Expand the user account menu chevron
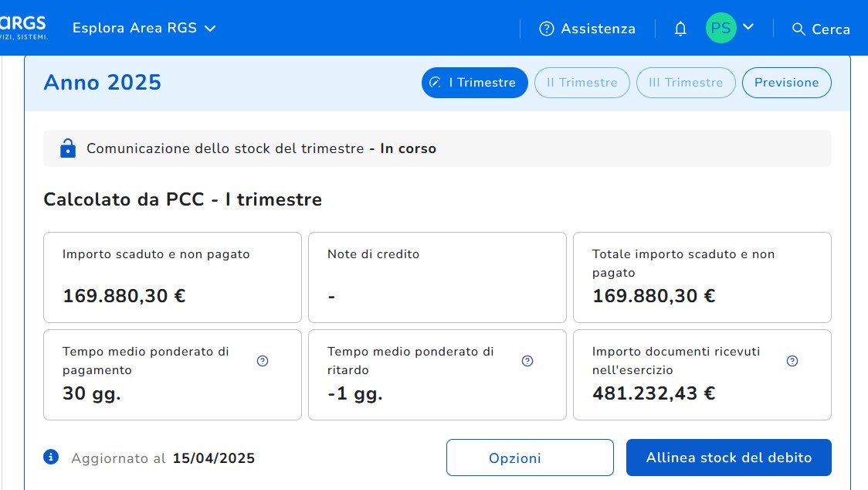The height and width of the screenshot is (490, 868). 748,28
